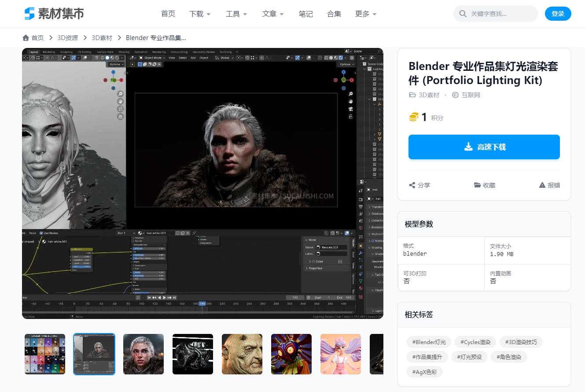Click the coin icon beside 1 积分
The width and height of the screenshot is (585, 392).
click(x=414, y=117)
